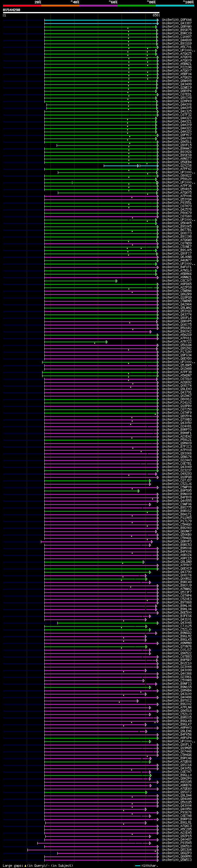Click the cyan ~100% identity legend segment
Image resolution: width=197 pixels, height=868 pixels.
tap(175, 6)
